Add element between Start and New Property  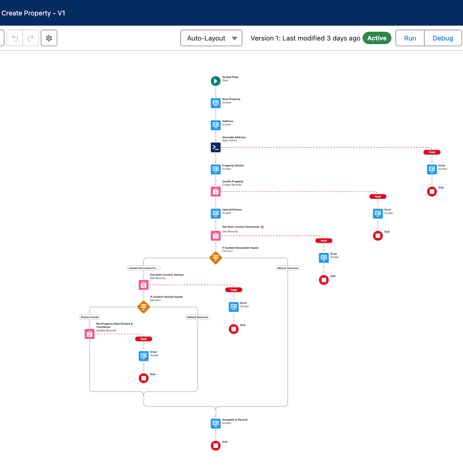point(216,92)
